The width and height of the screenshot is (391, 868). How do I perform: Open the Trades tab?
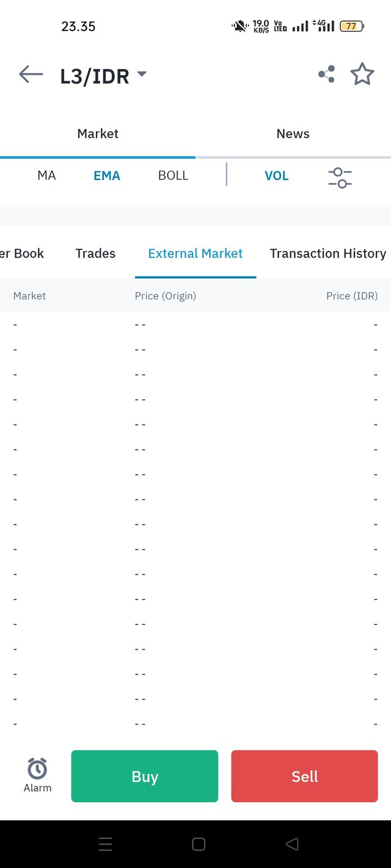(x=95, y=253)
